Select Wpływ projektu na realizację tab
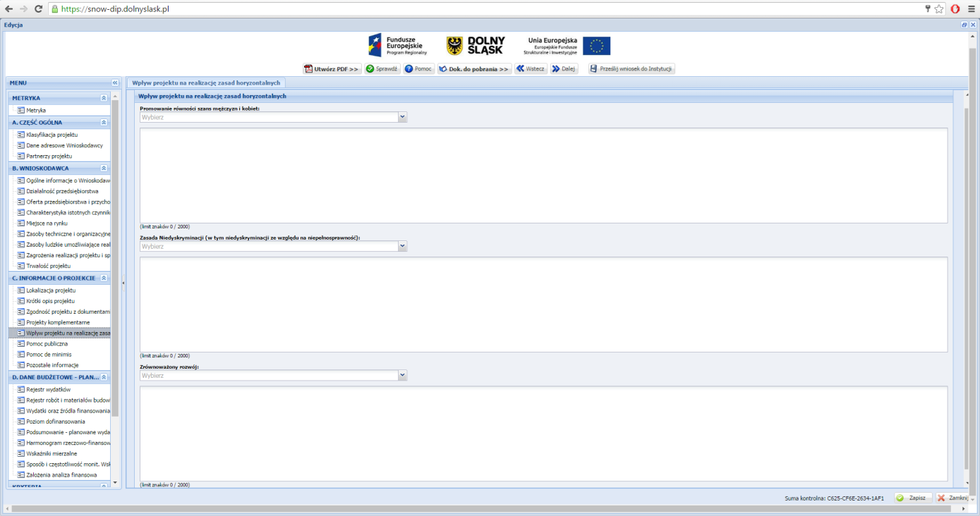This screenshot has height=516, width=980. click(x=207, y=82)
